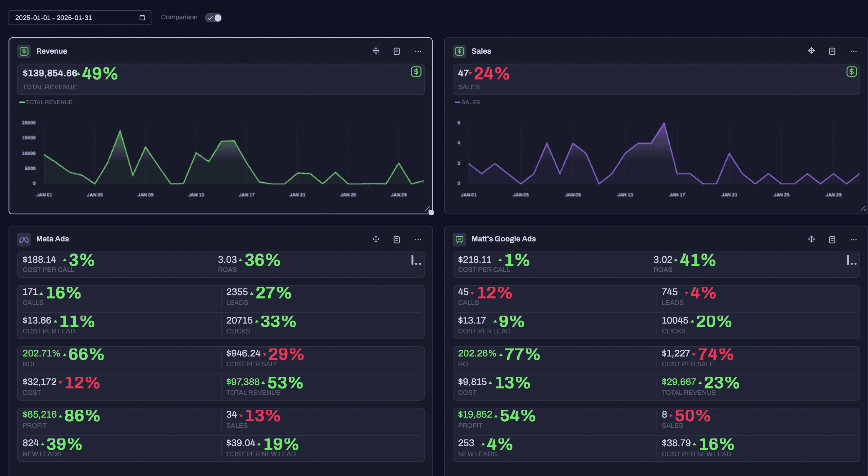Click the move handle on Revenue widget

tap(376, 51)
